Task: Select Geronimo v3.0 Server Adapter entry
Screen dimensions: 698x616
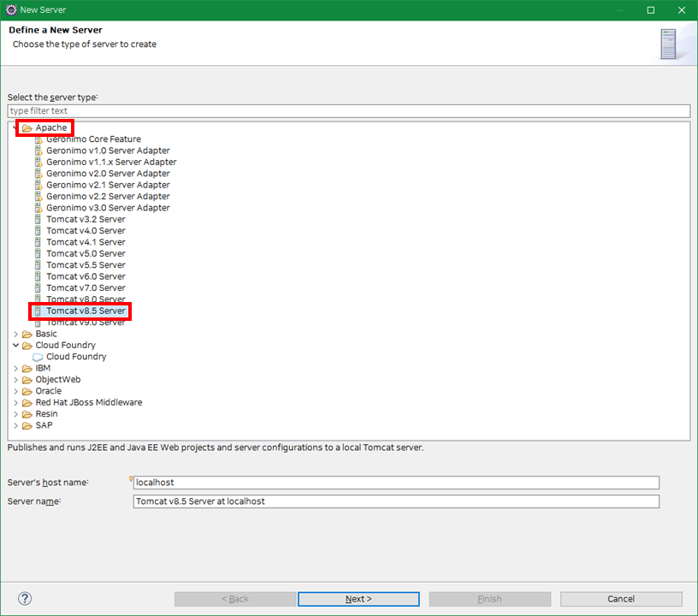Action: (108, 208)
